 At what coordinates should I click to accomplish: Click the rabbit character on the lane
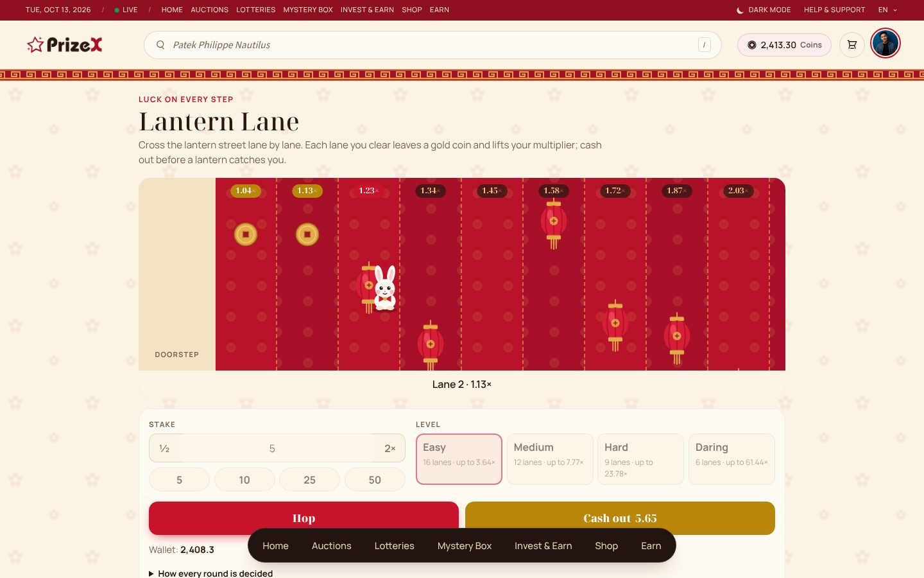385,288
